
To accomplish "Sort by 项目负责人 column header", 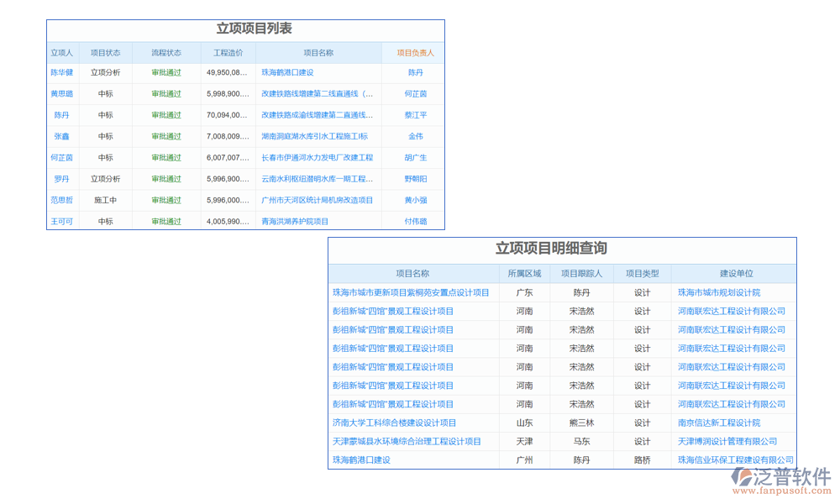I will click(415, 53).
